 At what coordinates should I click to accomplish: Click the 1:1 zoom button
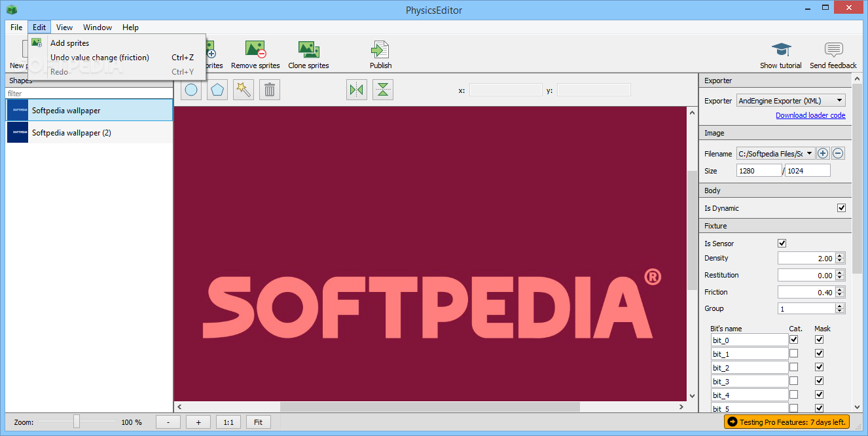(228, 422)
